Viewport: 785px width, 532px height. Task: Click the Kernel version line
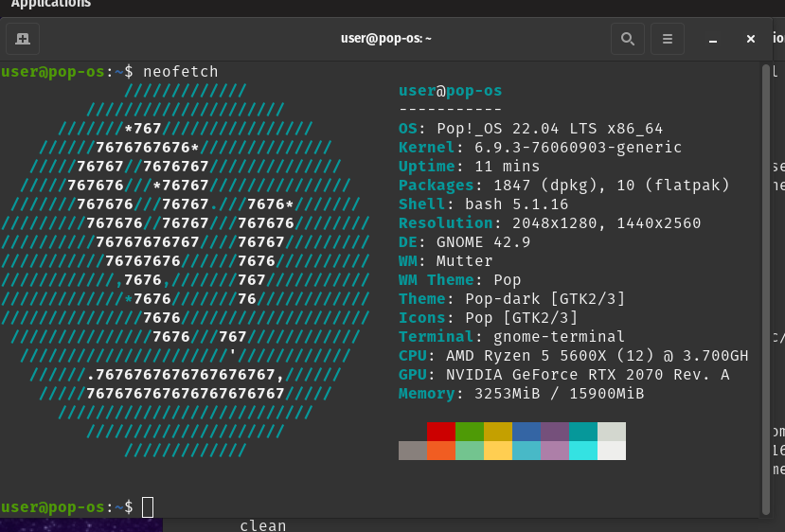point(540,147)
